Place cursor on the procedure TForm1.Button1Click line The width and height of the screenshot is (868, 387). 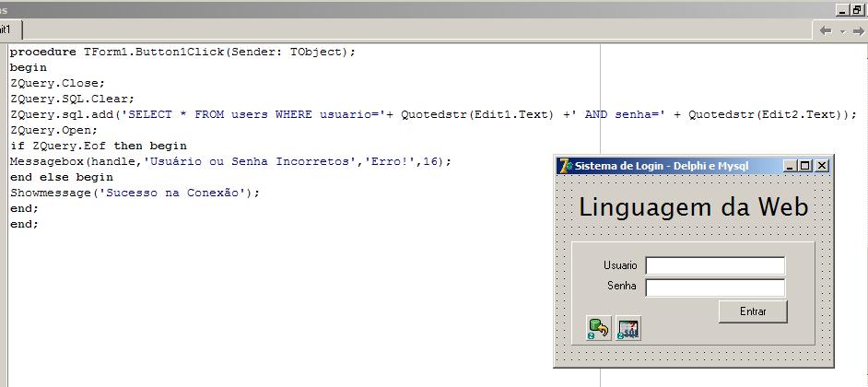pyautogui.click(x=182, y=52)
